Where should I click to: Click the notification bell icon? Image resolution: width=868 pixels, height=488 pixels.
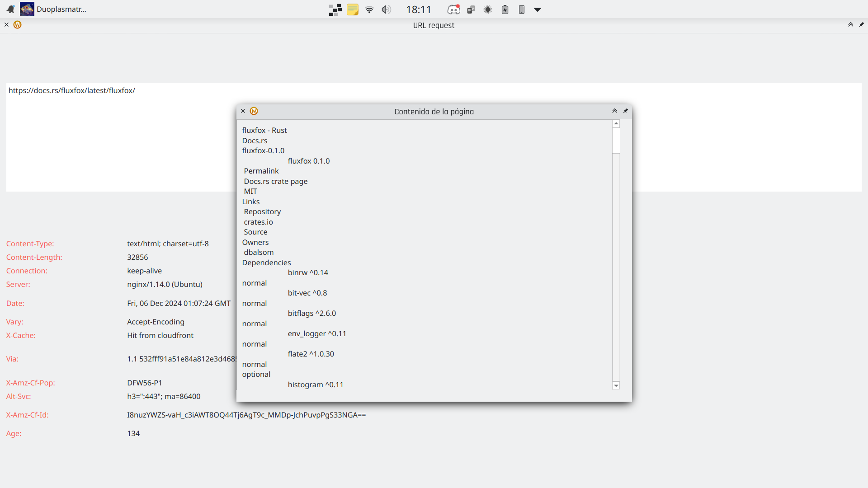click(10, 9)
